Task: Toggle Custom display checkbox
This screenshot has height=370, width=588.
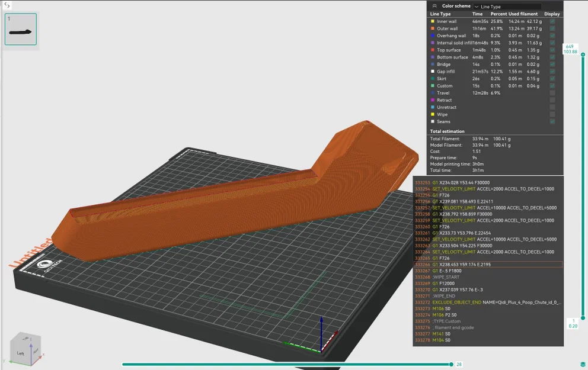Action: point(552,86)
